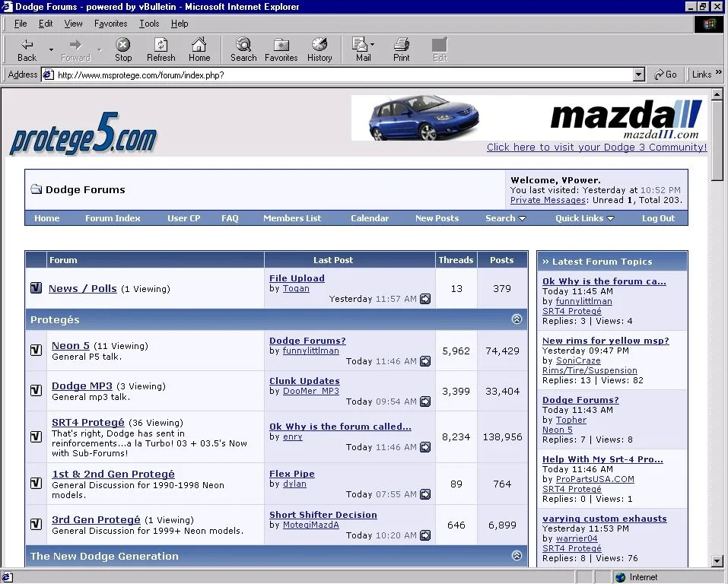
Task: Click the browser Home icon
Action: (x=199, y=49)
